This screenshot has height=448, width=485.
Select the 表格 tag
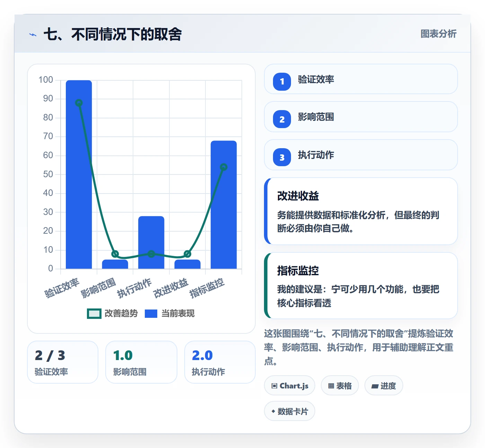point(340,385)
